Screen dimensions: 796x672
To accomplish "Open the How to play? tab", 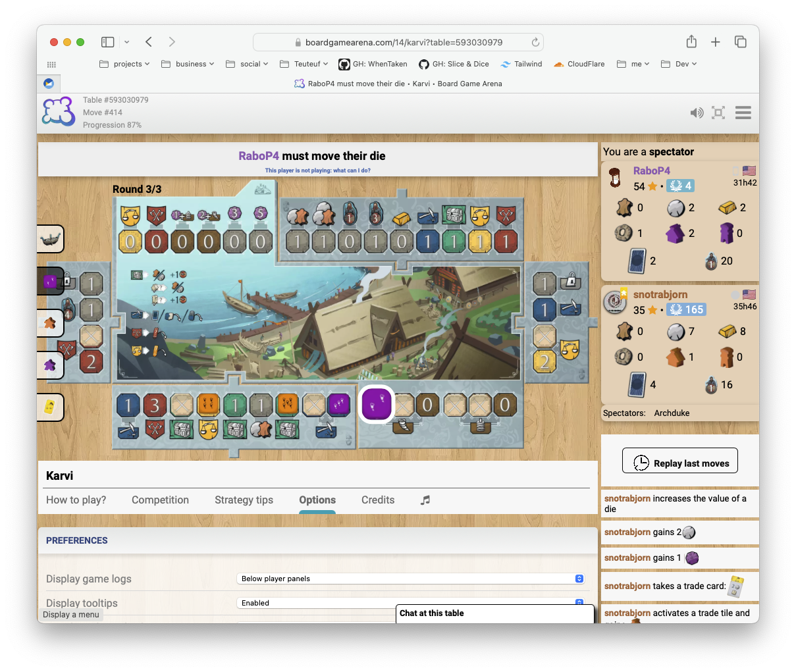I will coord(76,500).
